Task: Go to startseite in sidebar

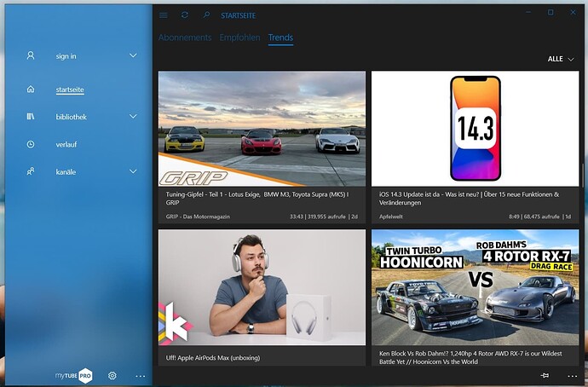Action: point(70,90)
